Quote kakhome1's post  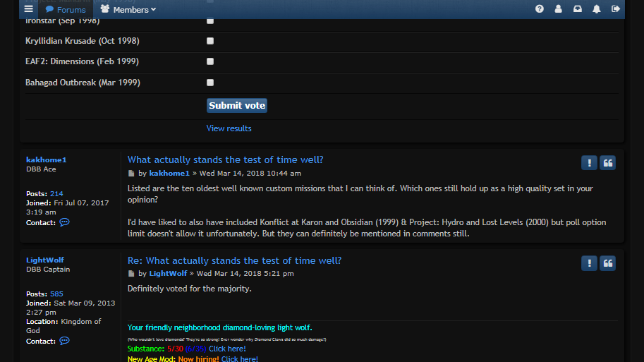click(x=607, y=163)
